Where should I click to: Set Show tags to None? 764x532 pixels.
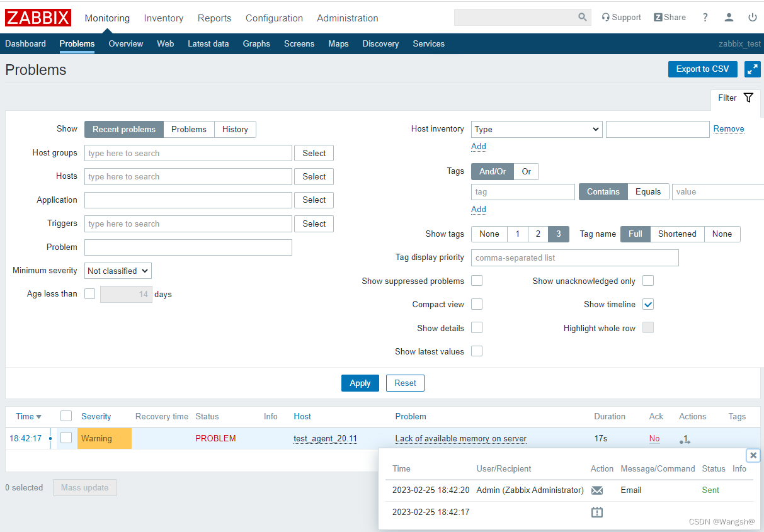[489, 234]
